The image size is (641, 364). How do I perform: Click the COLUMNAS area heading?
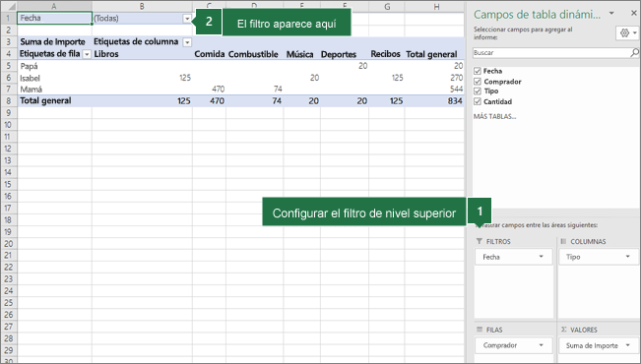point(583,241)
